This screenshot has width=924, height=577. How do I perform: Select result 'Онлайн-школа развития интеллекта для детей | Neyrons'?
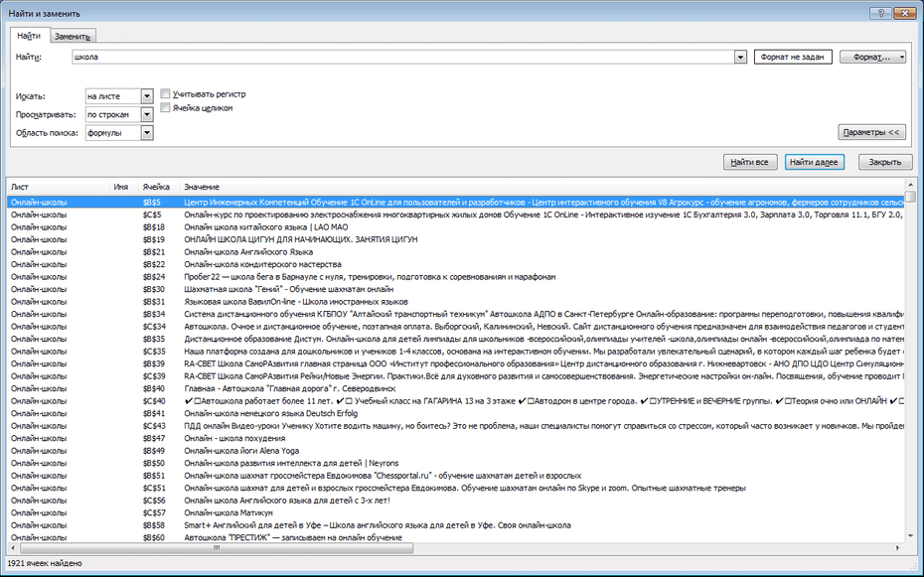point(455,463)
